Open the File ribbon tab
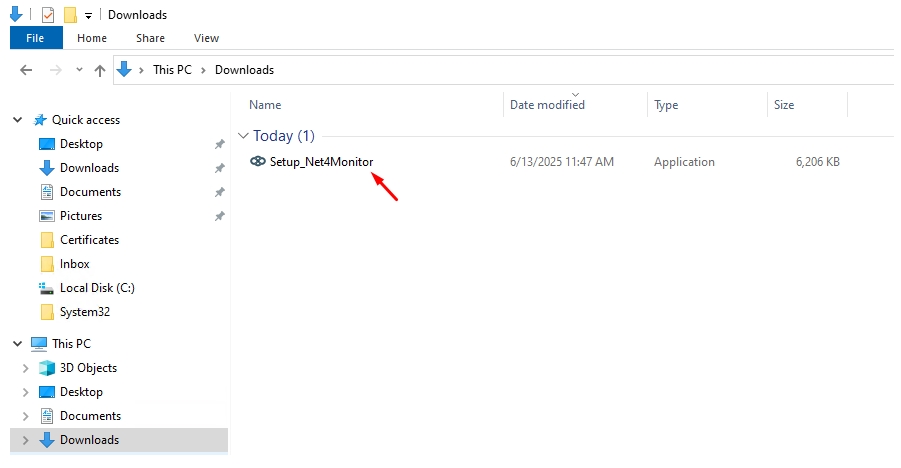The image size is (901, 468). [36, 38]
